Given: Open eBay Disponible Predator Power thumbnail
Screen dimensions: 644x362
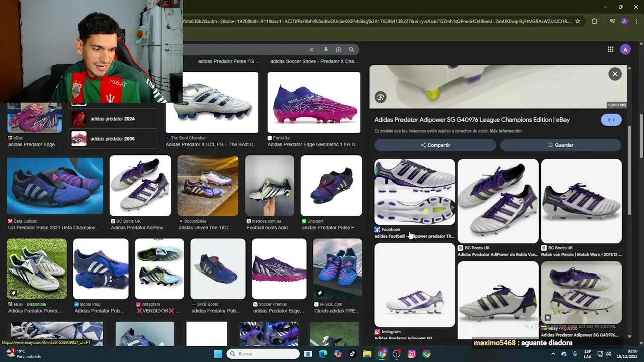Looking at the screenshot, I should click(x=37, y=269).
